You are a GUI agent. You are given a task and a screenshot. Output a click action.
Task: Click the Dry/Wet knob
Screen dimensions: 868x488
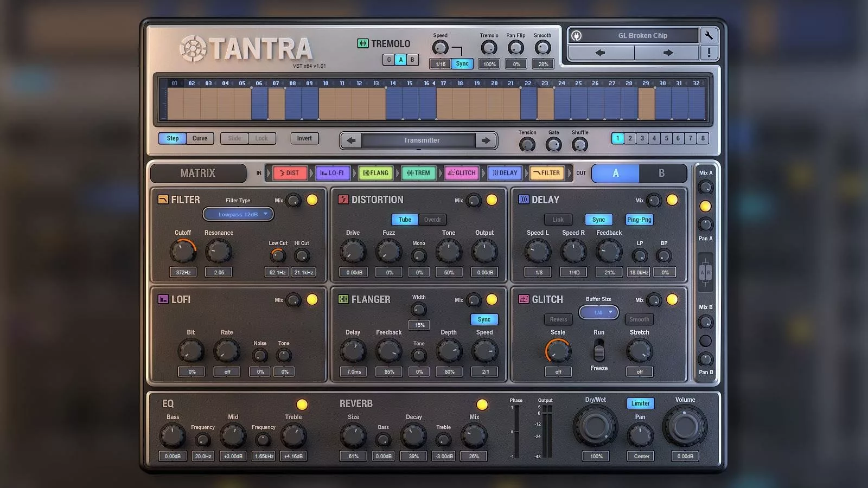pos(596,426)
